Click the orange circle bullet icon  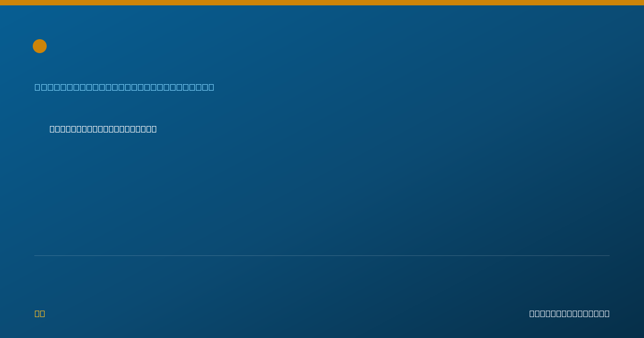[x=40, y=46]
